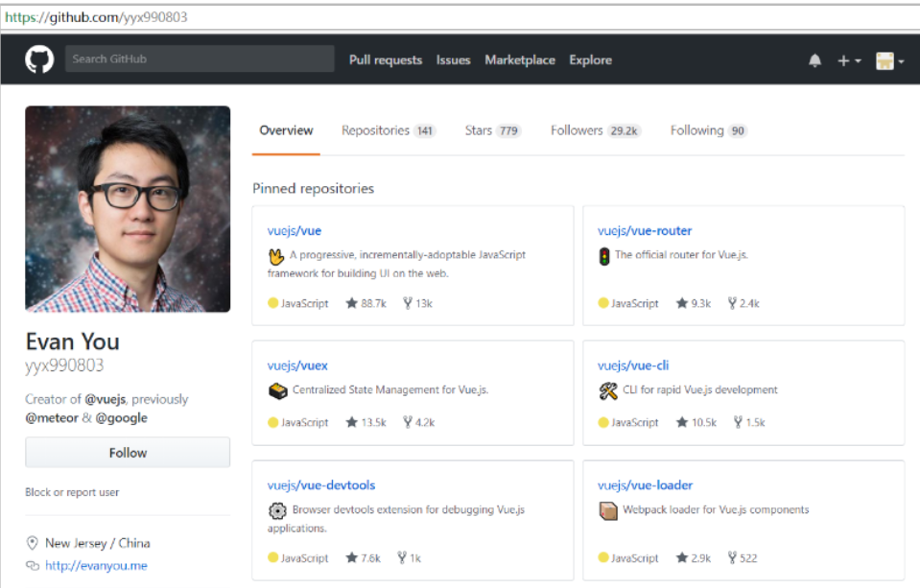Click the vue-cli fork count 1.5k
Viewport: 920px width, 588px height.
[749, 422]
